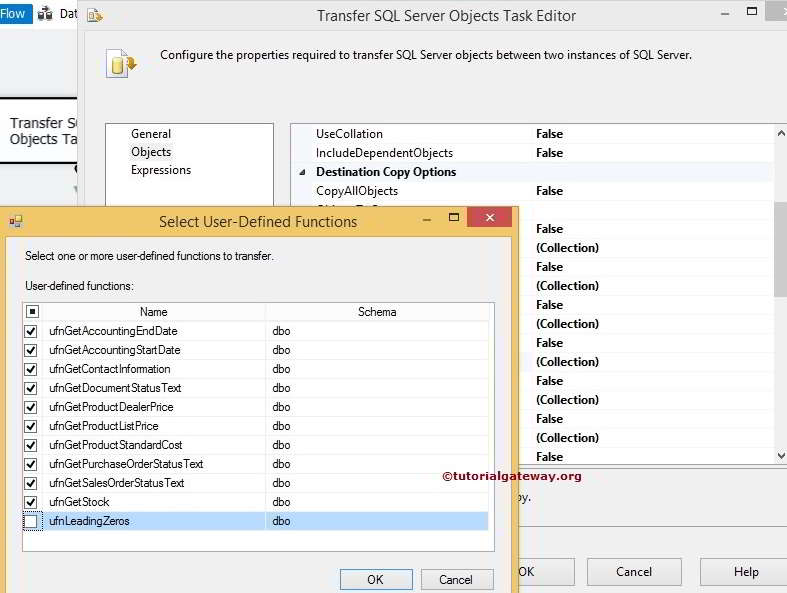Uncheck ufnGetAccountingStartDate
The width and height of the screenshot is (787, 593).
[31, 350]
